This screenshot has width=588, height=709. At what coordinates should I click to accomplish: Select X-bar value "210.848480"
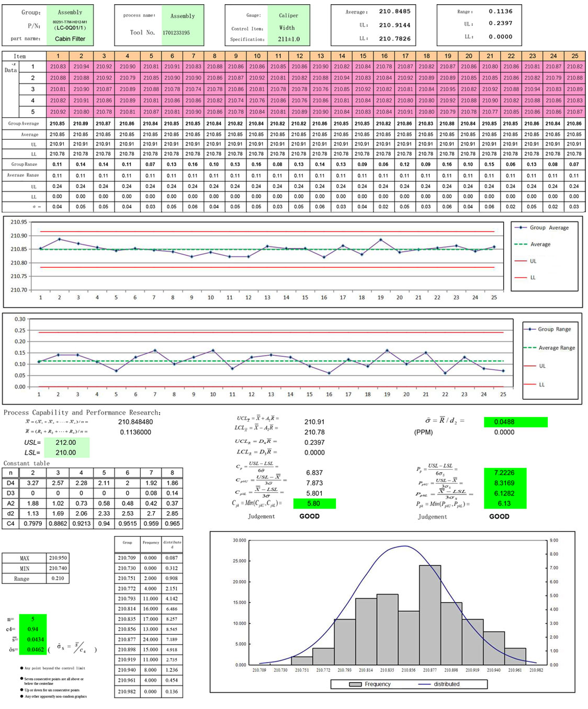point(135,422)
